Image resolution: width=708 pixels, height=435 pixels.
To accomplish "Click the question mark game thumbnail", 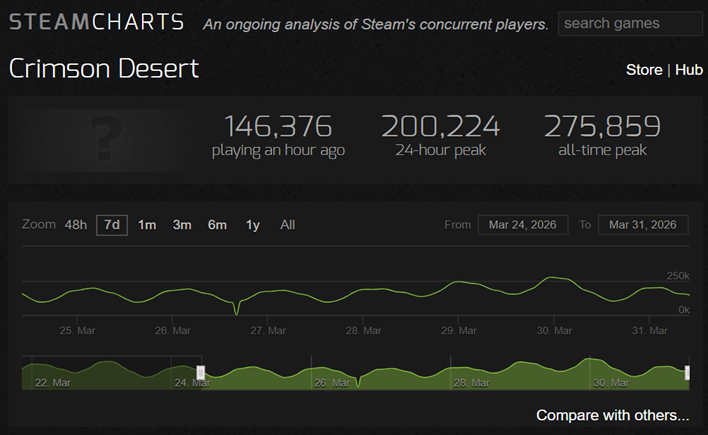I will click(x=104, y=137).
